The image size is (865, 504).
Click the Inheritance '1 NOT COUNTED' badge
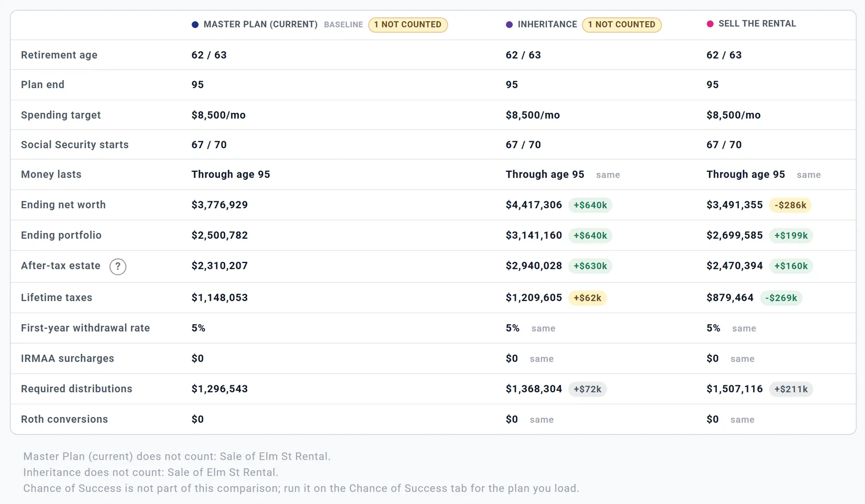click(x=621, y=25)
